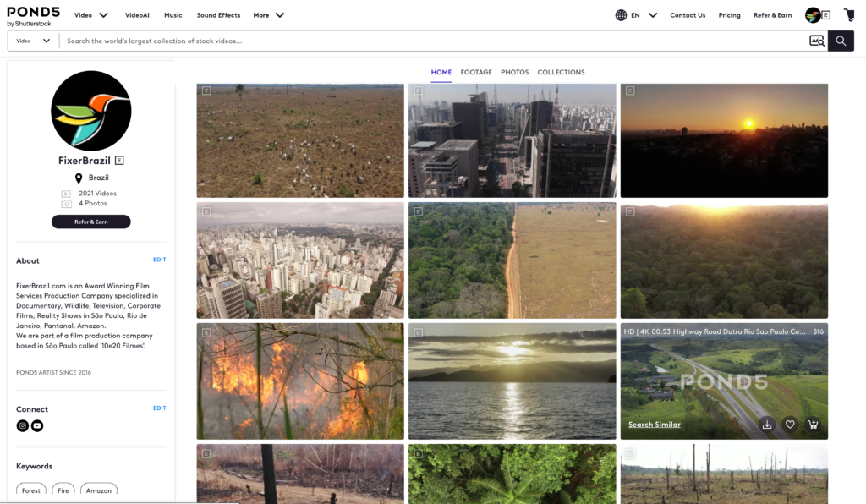Screen dimensions: 866x504
Task: Open the Instagram profile link
Action: click(x=23, y=425)
